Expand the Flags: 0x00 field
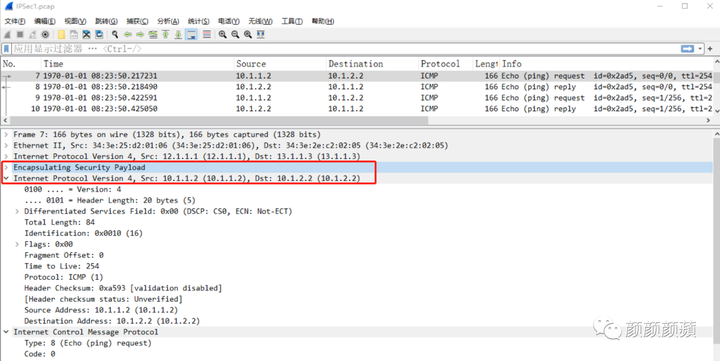The height and width of the screenshot is (361, 720). [x=17, y=244]
